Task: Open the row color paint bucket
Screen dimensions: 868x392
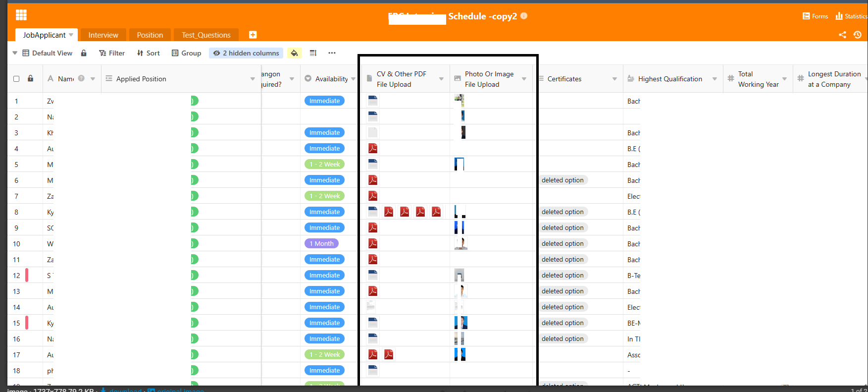Action: pyautogui.click(x=294, y=53)
